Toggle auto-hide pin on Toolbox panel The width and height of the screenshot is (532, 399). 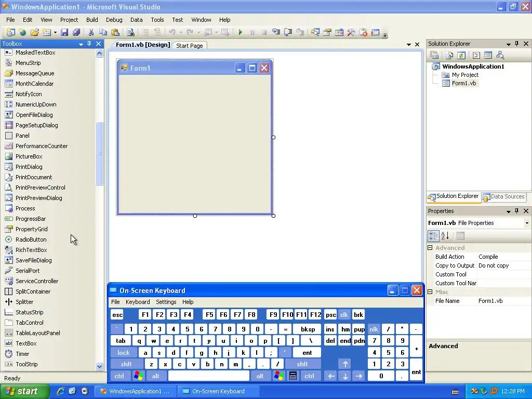89,44
